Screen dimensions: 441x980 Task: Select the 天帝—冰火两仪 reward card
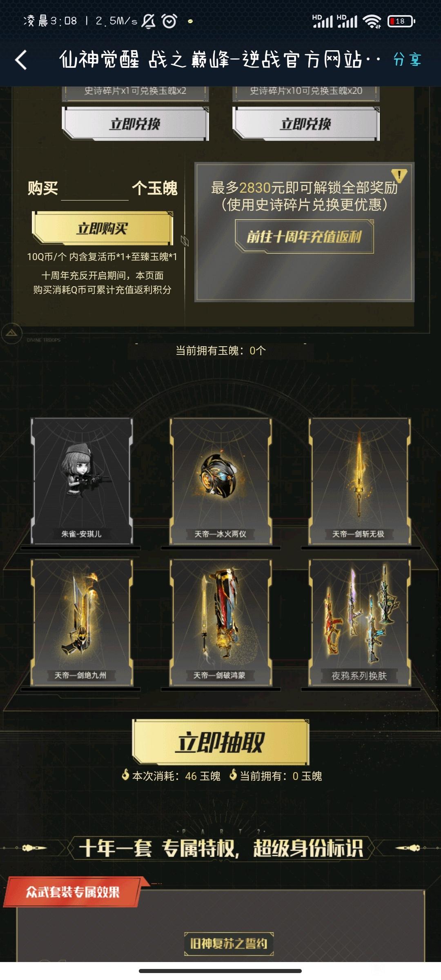[x=220, y=481]
